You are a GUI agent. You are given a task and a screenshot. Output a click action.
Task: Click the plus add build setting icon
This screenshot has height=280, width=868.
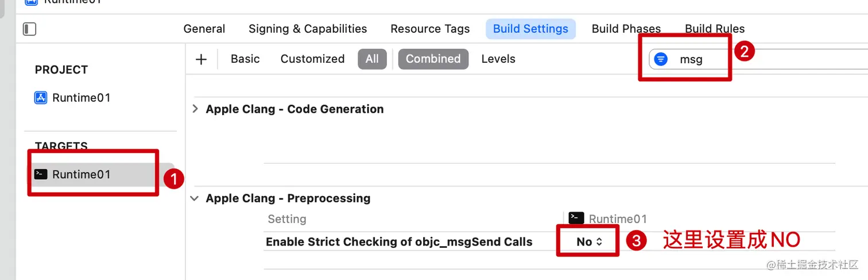[201, 59]
